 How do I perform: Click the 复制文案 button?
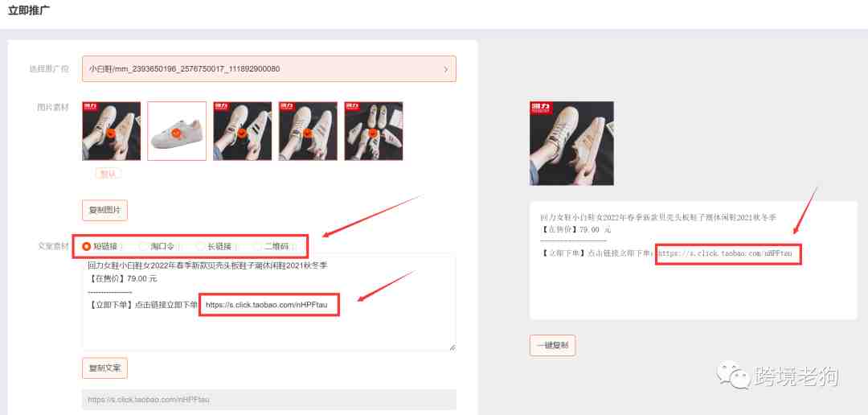(x=104, y=368)
